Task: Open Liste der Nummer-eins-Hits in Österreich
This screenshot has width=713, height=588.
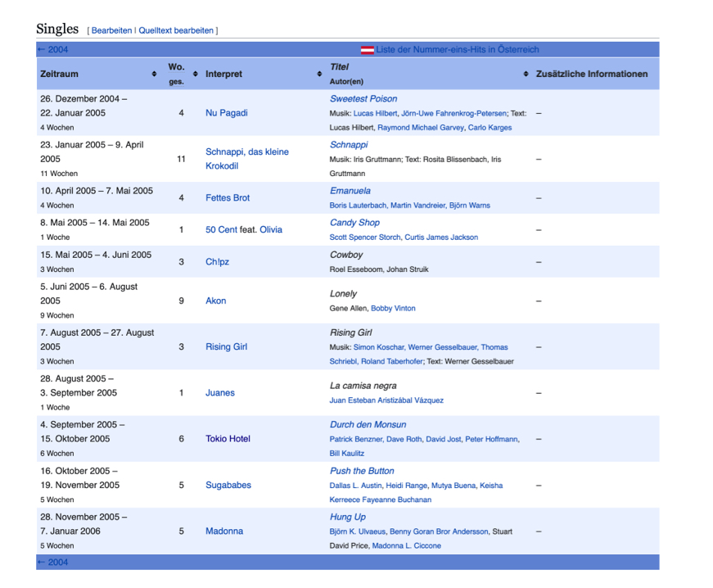Action: click(457, 50)
